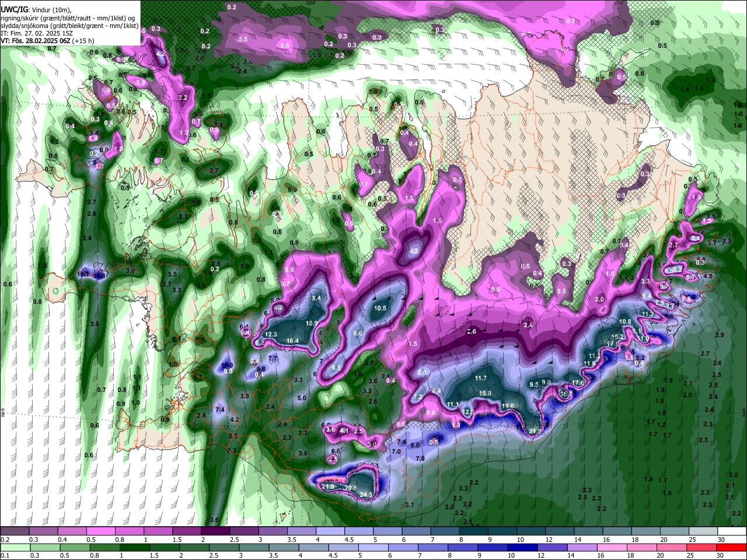The width and height of the screenshot is (747, 560).
Task: Click the 'rigning/skúrir' legend description line
Action: click(x=68, y=18)
